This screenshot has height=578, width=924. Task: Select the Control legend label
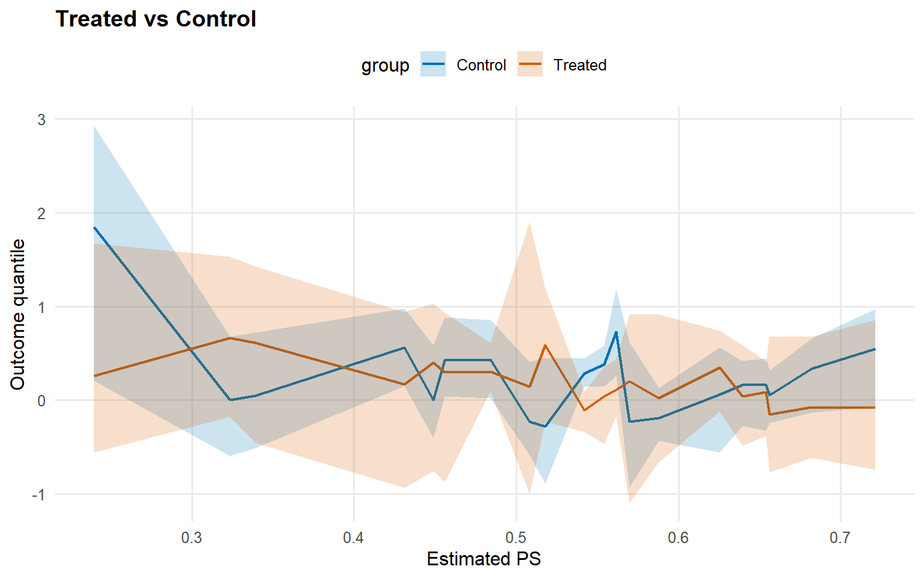coord(481,65)
